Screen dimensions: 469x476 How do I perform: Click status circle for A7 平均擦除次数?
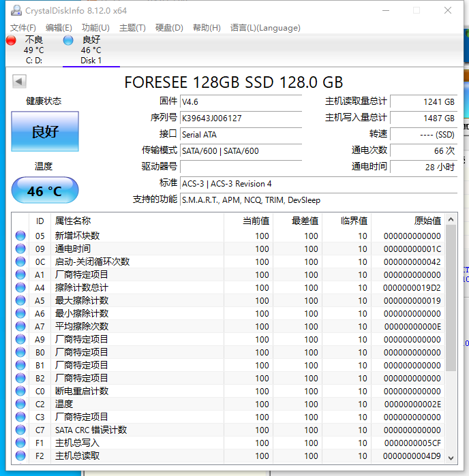(x=20, y=326)
